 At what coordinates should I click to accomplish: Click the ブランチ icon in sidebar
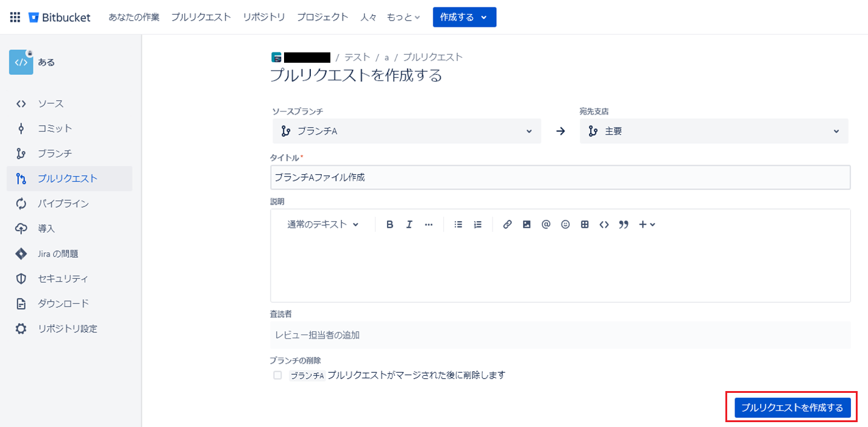pos(21,154)
